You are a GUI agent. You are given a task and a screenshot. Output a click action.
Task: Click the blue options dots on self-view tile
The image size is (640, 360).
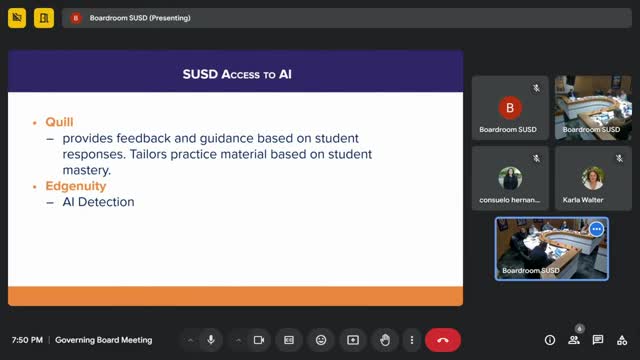[596, 229]
